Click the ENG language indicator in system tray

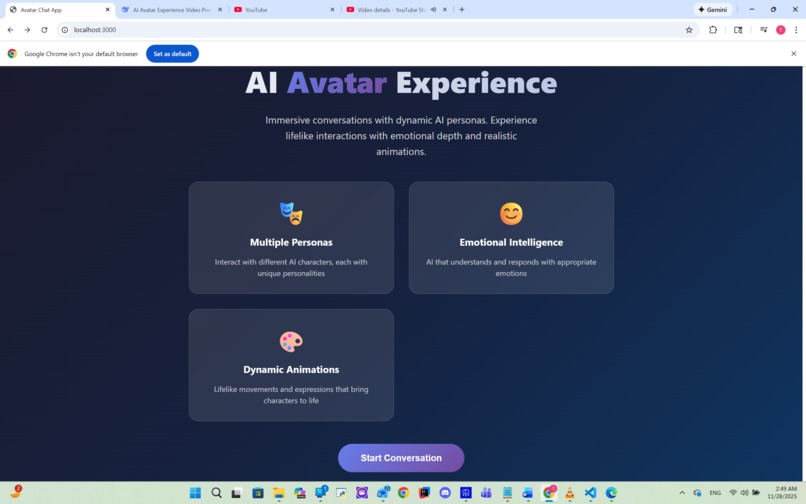(715, 493)
